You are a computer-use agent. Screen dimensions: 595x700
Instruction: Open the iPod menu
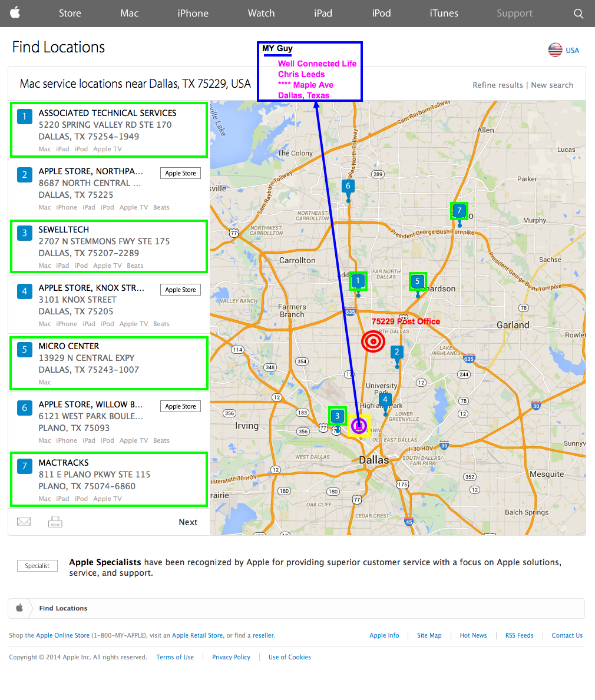pyautogui.click(x=382, y=14)
